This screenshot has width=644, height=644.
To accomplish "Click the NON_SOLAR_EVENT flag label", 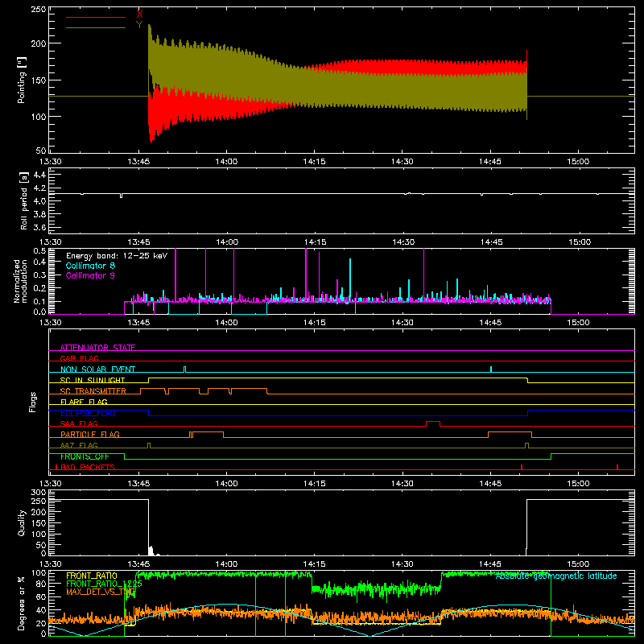I will (97, 369).
